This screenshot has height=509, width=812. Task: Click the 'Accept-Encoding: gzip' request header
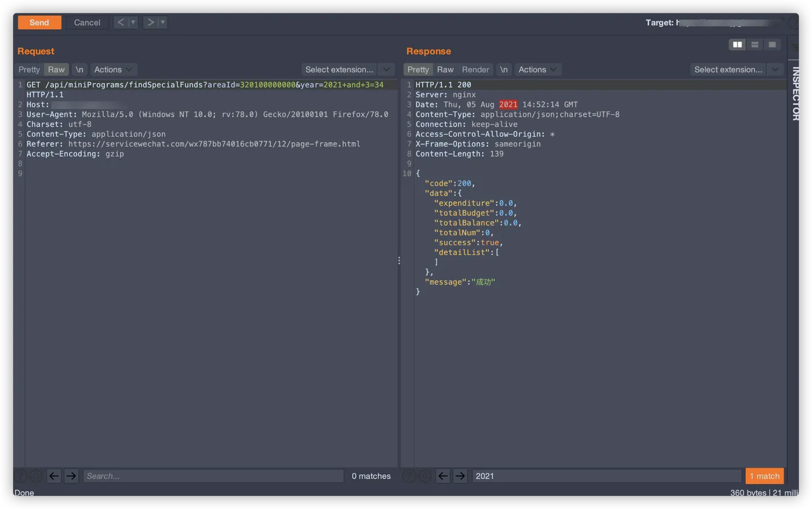(75, 154)
